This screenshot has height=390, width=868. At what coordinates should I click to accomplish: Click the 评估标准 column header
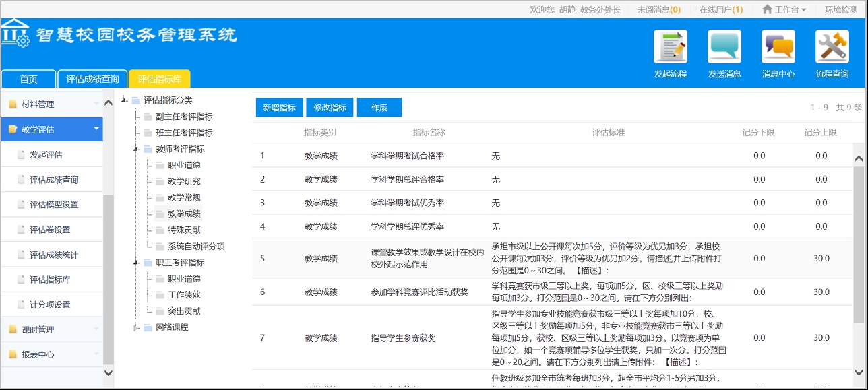pyautogui.click(x=609, y=133)
